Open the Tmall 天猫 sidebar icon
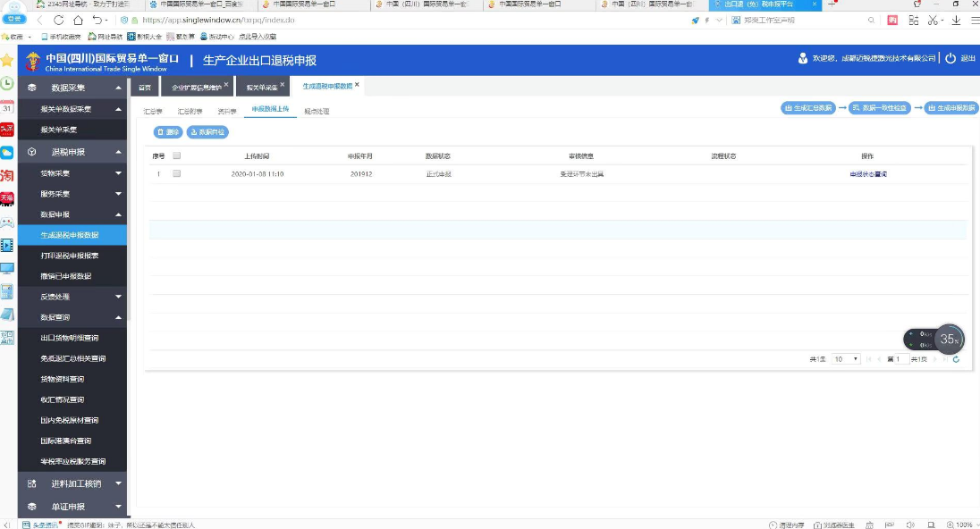 pyautogui.click(x=7, y=198)
